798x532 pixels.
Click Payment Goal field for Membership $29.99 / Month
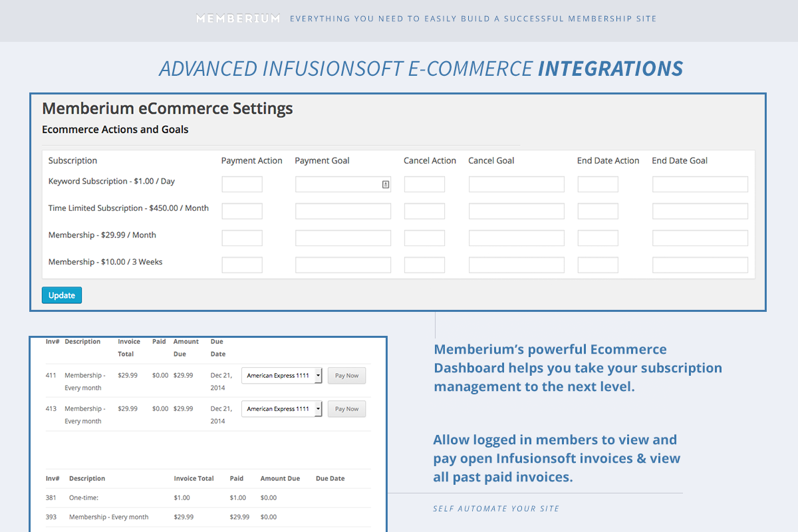[x=343, y=238]
